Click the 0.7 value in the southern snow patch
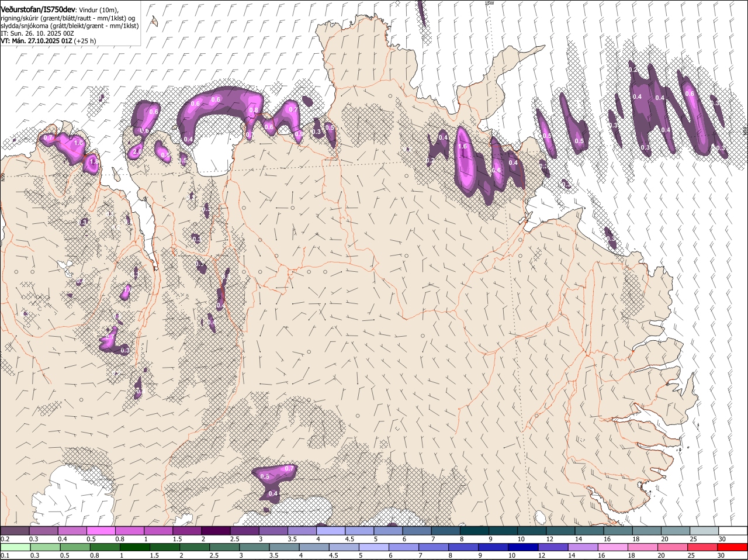Image resolution: width=748 pixels, height=560 pixels. pyautogui.click(x=289, y=469)
